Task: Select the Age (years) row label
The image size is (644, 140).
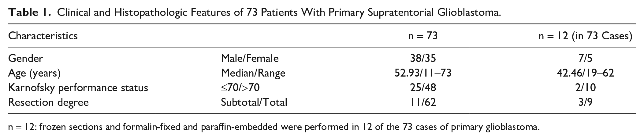Action: tap(35, 73)
